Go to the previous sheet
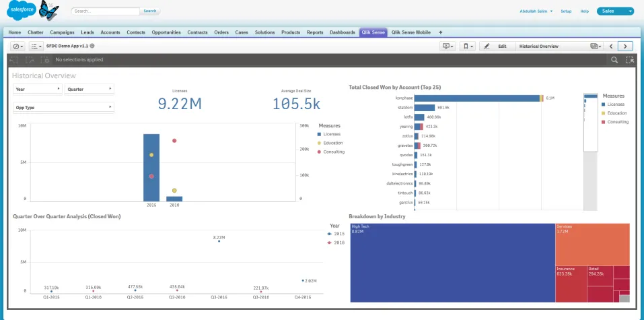The image size is (644, 320). tap(611, 46)
